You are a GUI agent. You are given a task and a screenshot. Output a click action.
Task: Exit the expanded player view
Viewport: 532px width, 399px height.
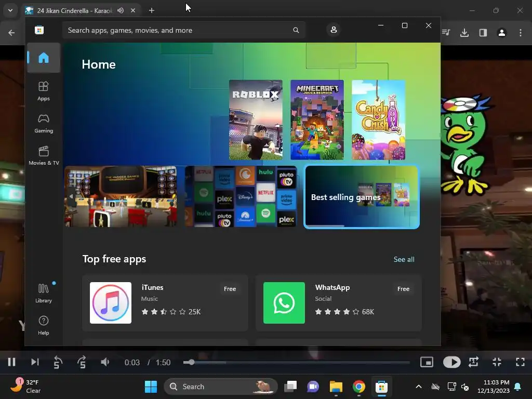(x=497, y=362)
